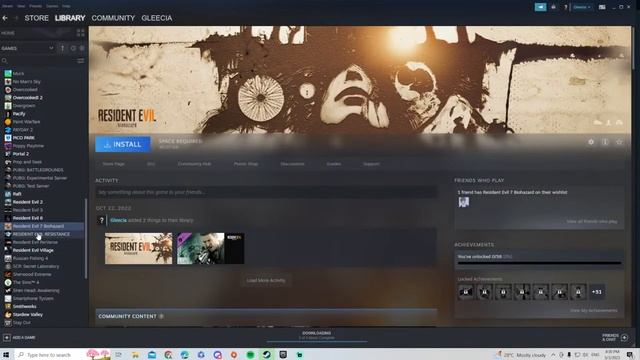This screenshot has width=640, height=360.
Task: Select Russian Fishing 4 in the list
Action: [x=30, y=258]
